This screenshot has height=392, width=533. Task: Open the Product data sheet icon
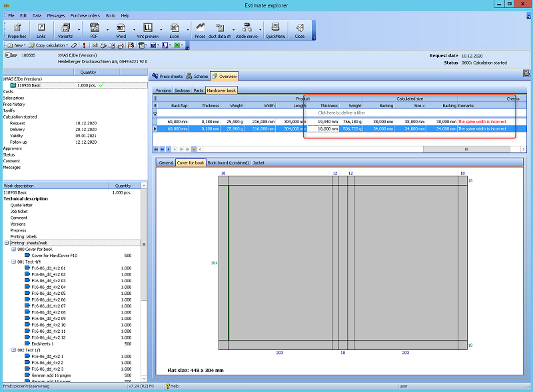point(220,30)
